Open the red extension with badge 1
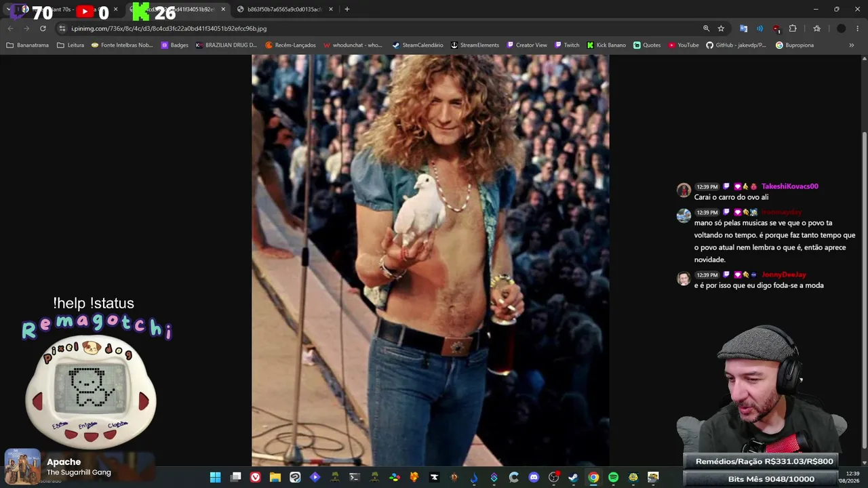Screen dimensions: 868x488 (776, 28)
